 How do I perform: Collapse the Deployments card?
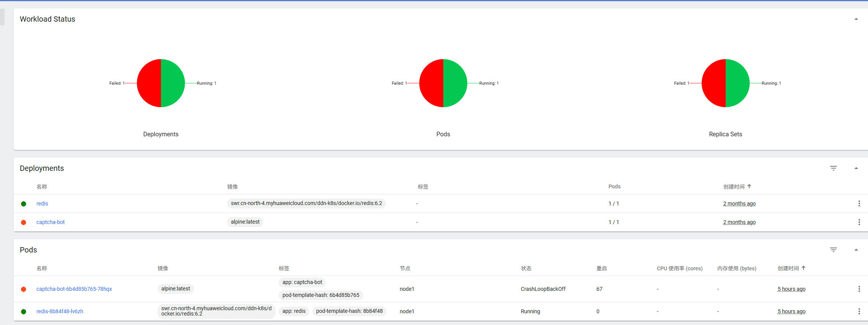pos(856,168)
